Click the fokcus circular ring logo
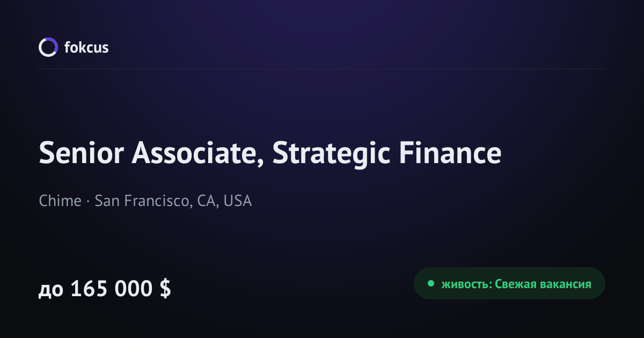 48,47
